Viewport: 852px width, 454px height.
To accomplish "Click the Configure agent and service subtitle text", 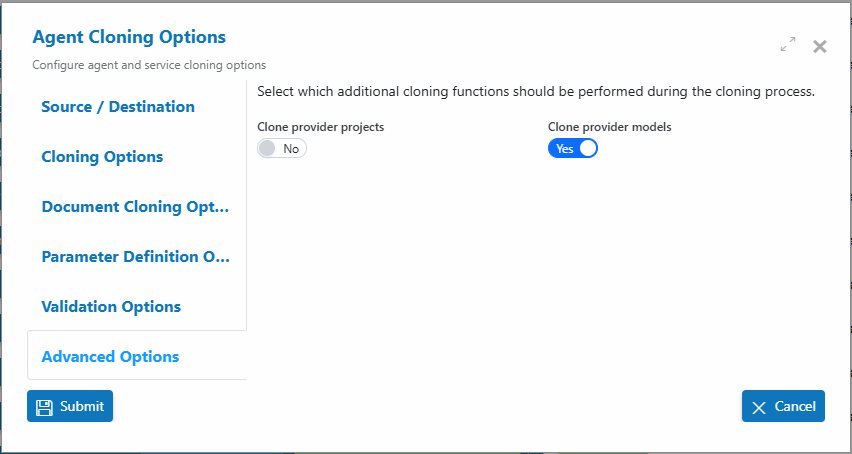I will click(x=149, y=65).
